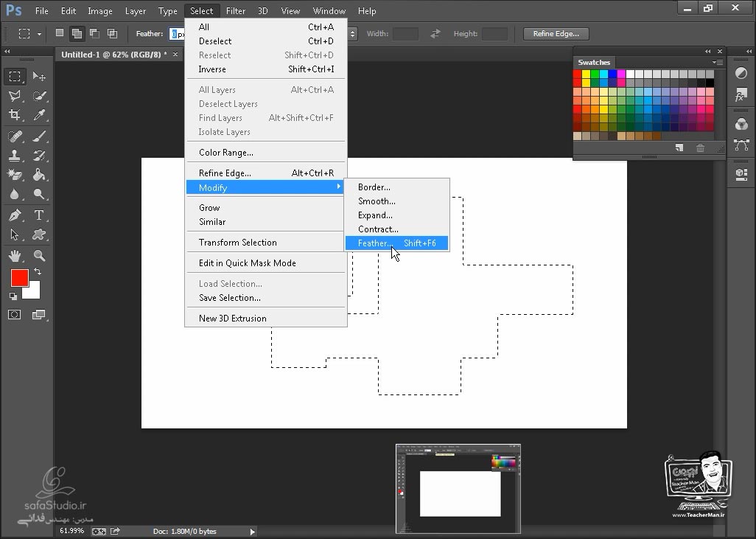The width and height of the screenshot is (756, 539).
Task: Click the zoom percentage field 61.99%
Action: point(71,531)
